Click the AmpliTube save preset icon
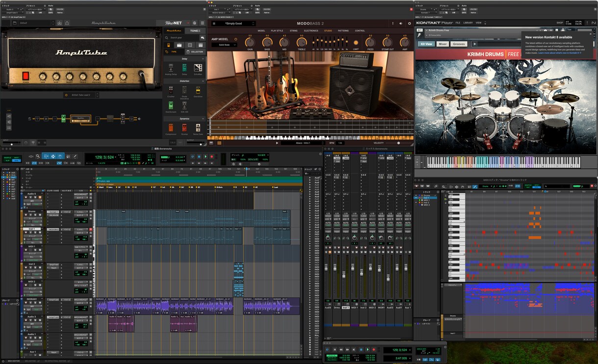 (x=59, y=23)
